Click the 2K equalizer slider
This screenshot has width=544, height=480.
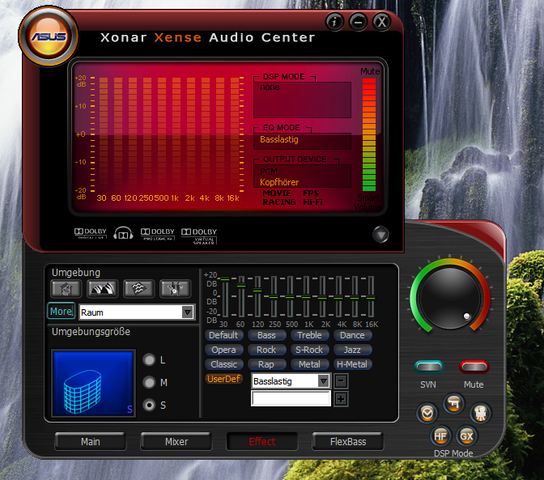(x=322, y=298)
